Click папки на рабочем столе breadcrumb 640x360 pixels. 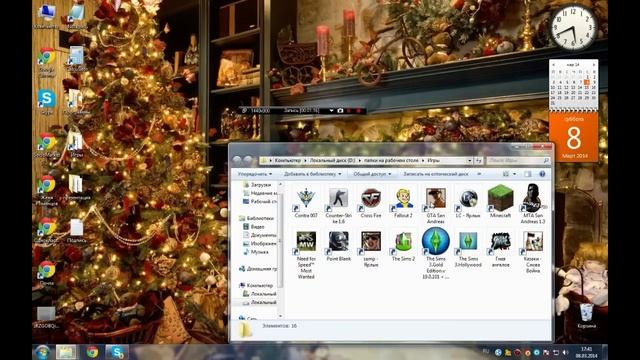coord(391,161)
